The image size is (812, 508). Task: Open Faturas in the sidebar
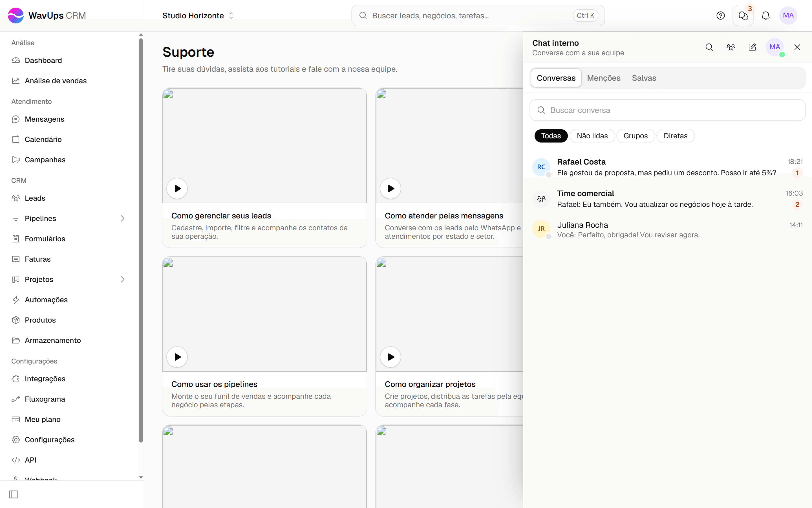click(x=69, y=259)
